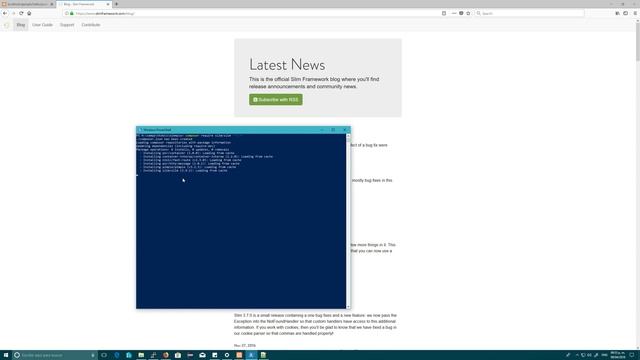Open the reader view icon in address bar
The width and height of the screenshot is (640, 360).
(444, 13)
